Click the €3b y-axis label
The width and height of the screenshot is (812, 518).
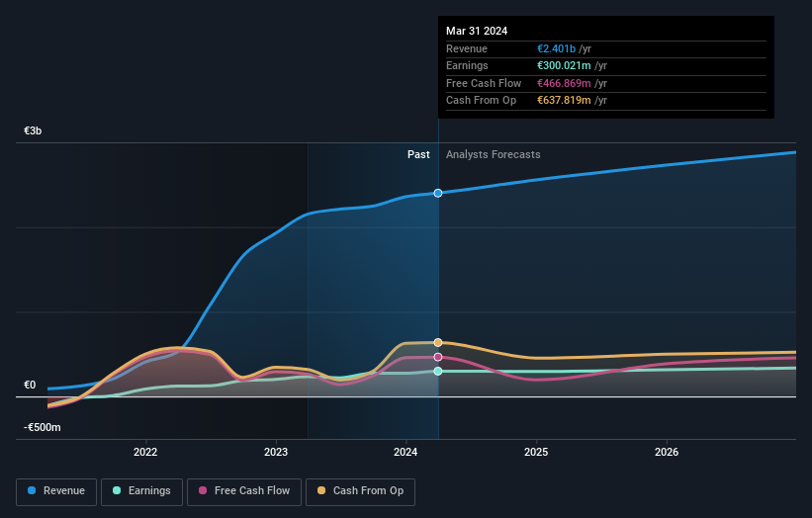(x=33, y=130)
